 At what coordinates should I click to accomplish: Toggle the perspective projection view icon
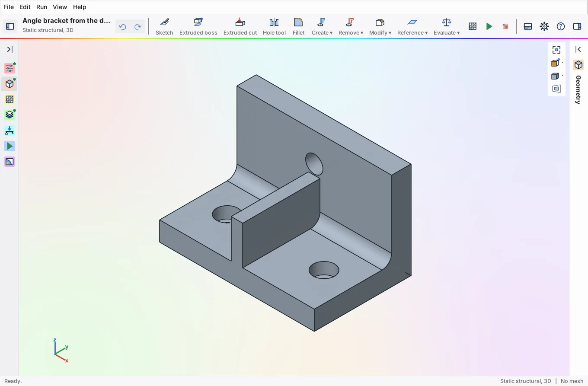[556, 89]
